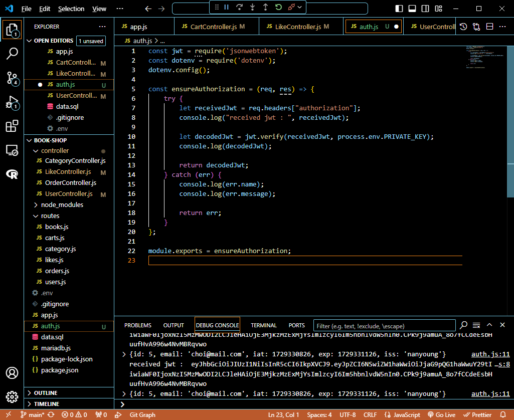Image resolution: width=514 pixels, height=420 pixels.
Task: Open the Source Control view
Action: pyautogui.click(x=12, y=78)
